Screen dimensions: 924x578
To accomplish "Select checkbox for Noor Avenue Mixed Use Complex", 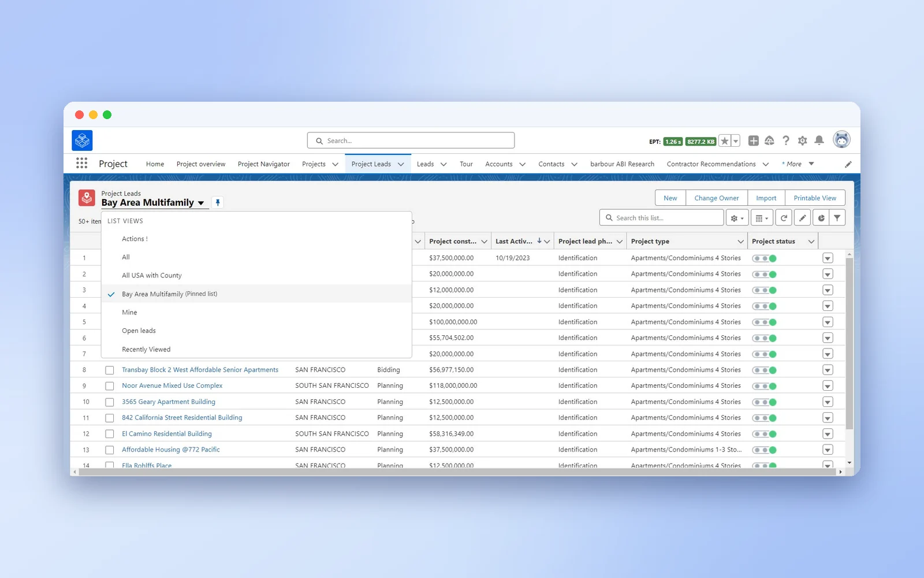I will click(x=109, y=386).
